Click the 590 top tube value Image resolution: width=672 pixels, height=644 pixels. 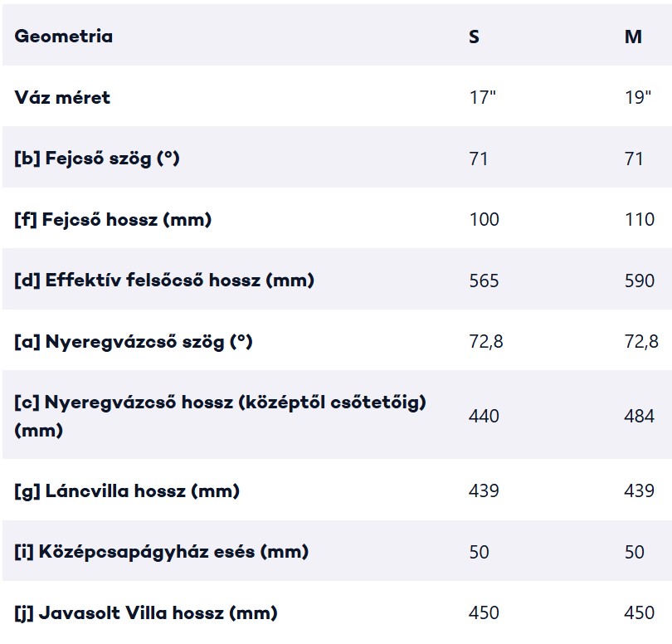click(x=640, y=281)
